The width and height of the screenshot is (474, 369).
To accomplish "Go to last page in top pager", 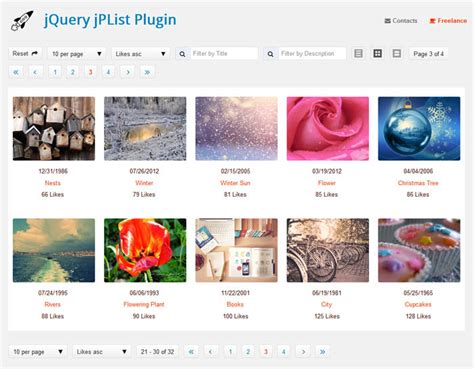I will (147, 72).
